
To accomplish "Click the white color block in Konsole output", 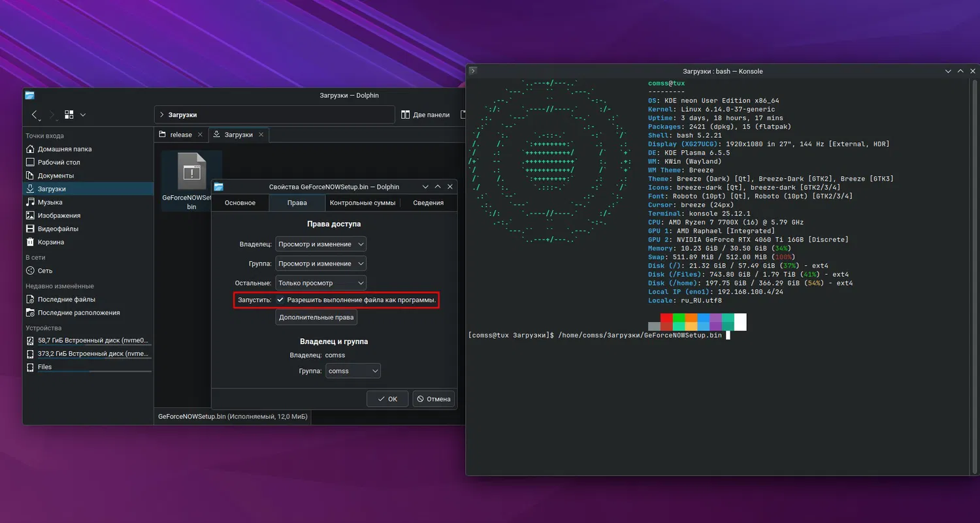I will point(740,321).
